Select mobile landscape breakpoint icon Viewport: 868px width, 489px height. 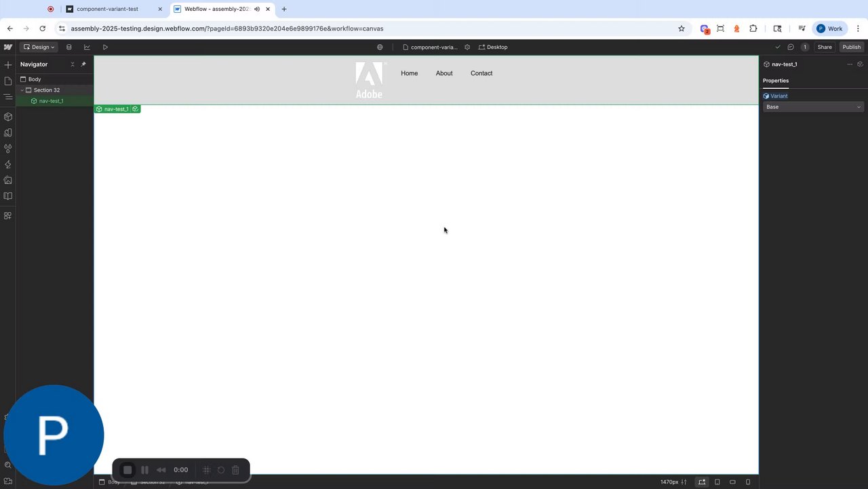(733, 482)
